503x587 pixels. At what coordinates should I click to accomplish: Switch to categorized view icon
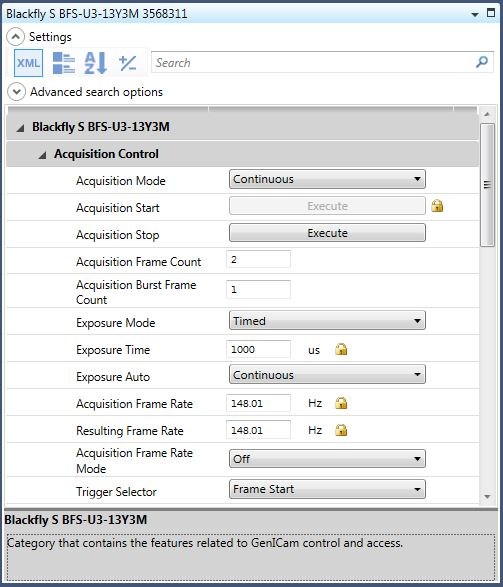tap(64, 63)
